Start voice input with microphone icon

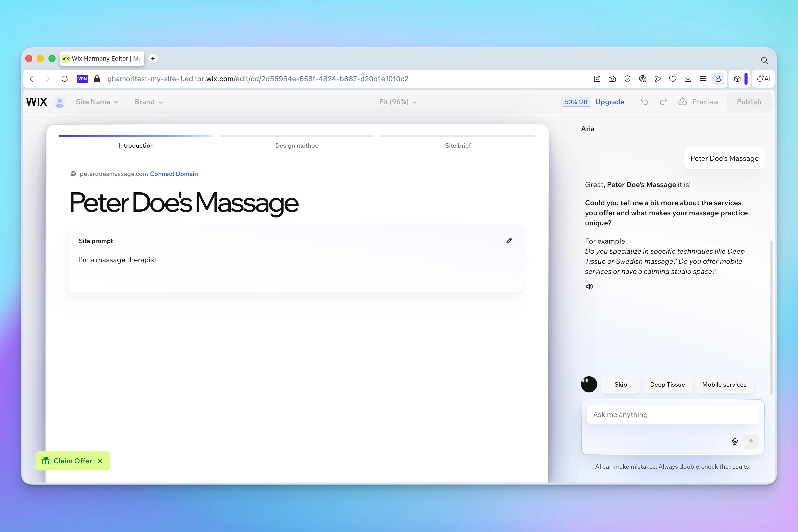pyautogui.click(x=735, y=441)
